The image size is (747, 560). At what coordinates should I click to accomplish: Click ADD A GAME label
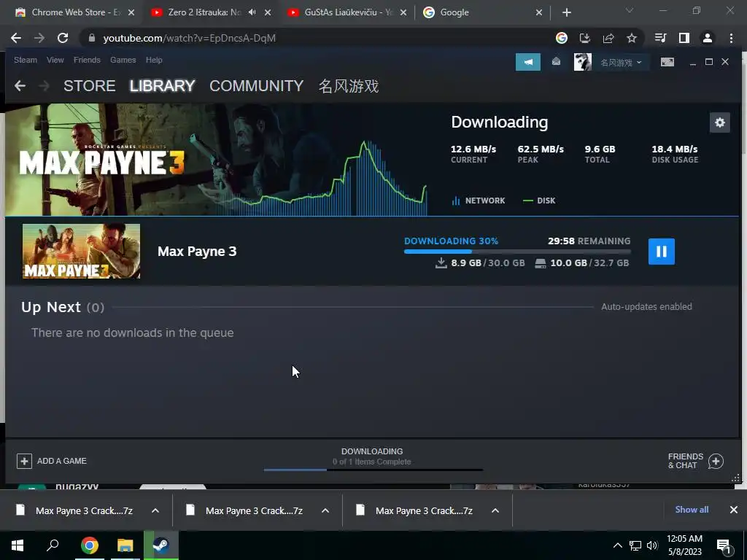click(x=62, y=461)
